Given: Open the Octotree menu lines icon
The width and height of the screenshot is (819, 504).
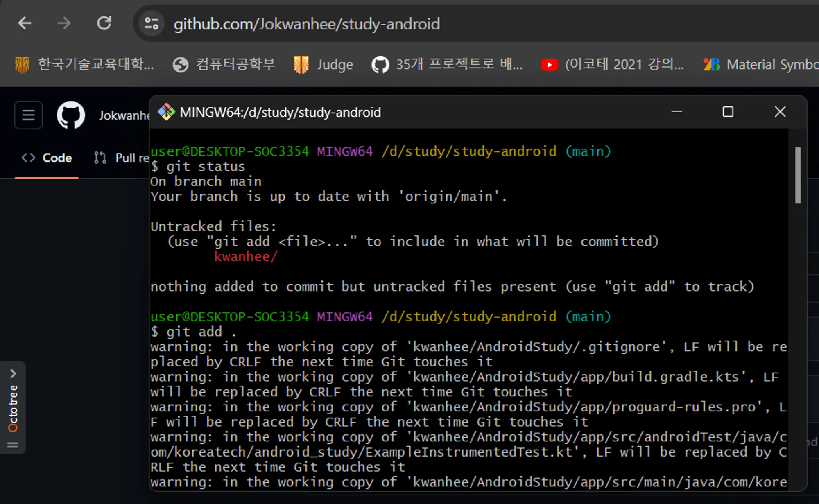Looking at the screenshot, I should click(x=13, y=445).
